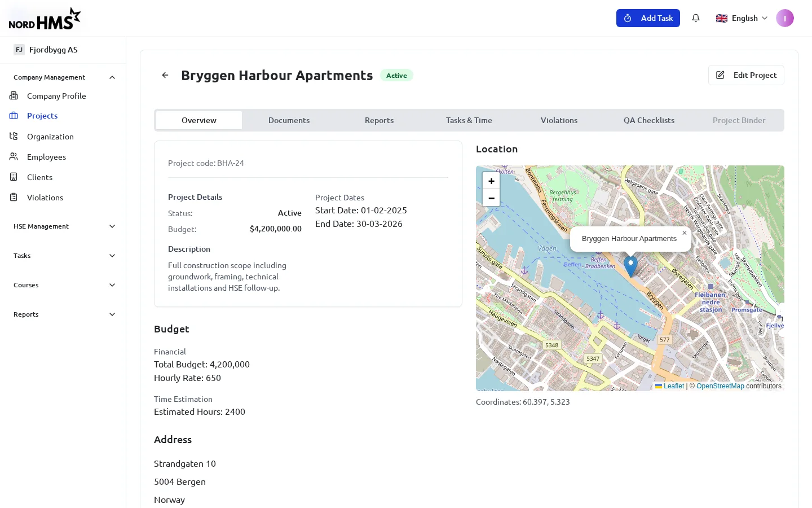Click the NordHMS logo

coord(45,19)
